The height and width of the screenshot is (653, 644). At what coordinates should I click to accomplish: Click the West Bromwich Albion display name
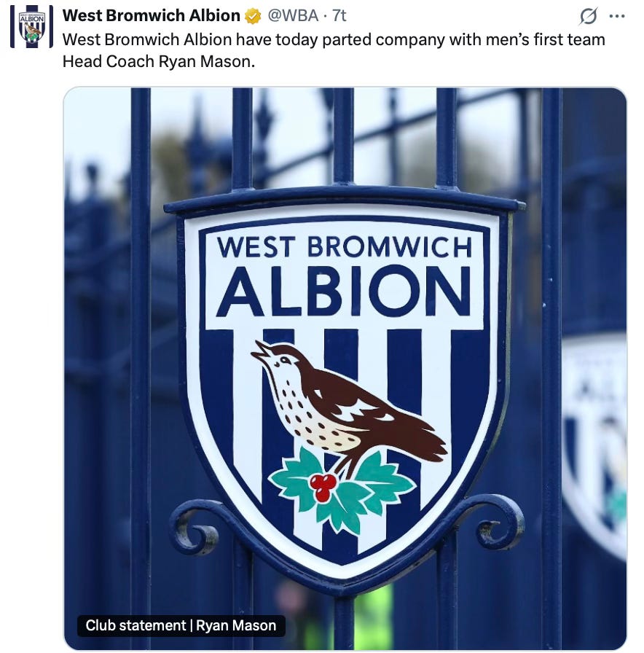point(152,16)
